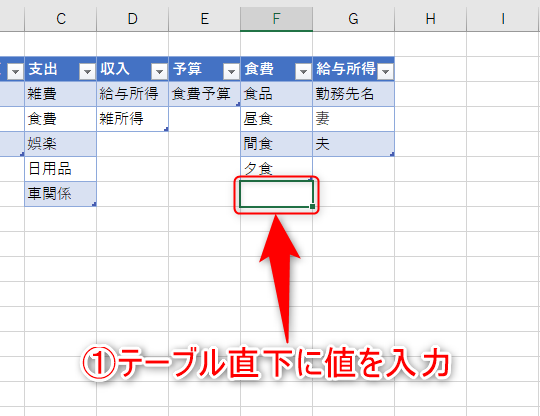The width and height of the screenshot is (540, 416).
Task: Select column C header
Action: 61,19
